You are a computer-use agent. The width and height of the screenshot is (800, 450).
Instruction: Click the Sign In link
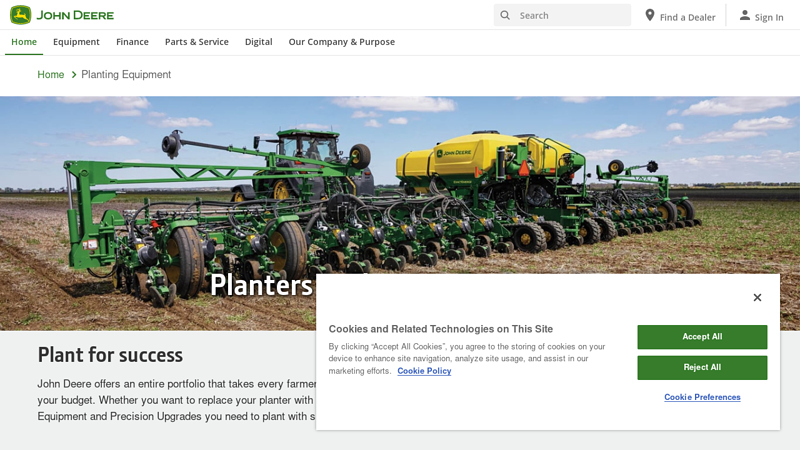click(x=762, y=16)
